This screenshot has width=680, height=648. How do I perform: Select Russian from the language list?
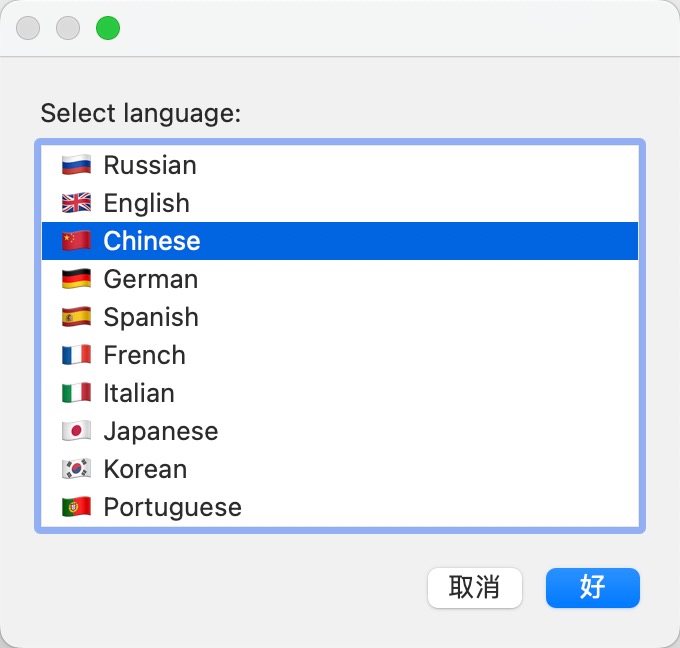(150, 165)
